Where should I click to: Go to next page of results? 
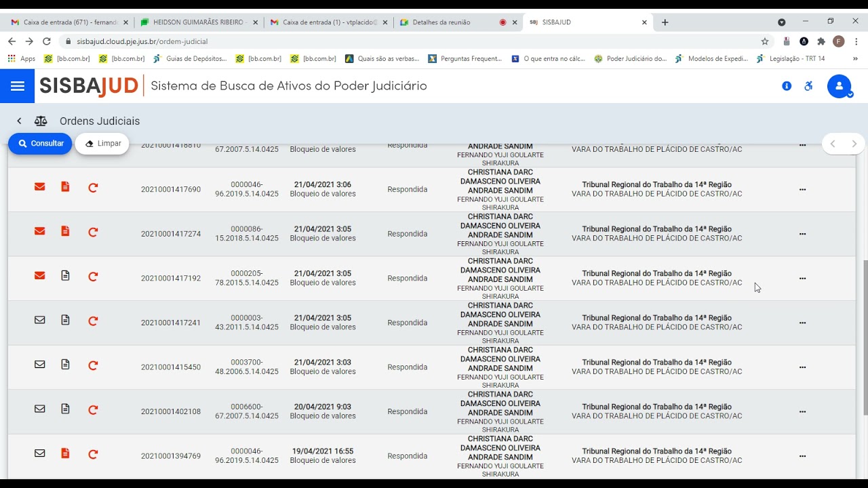[x=854, y=144]
